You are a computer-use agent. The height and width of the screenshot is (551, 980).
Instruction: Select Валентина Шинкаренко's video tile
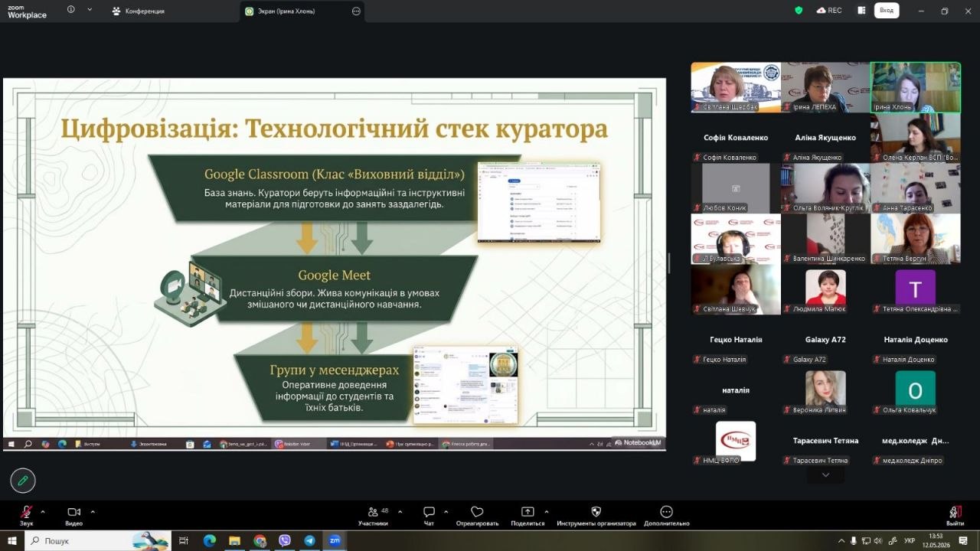click(825, 239)
